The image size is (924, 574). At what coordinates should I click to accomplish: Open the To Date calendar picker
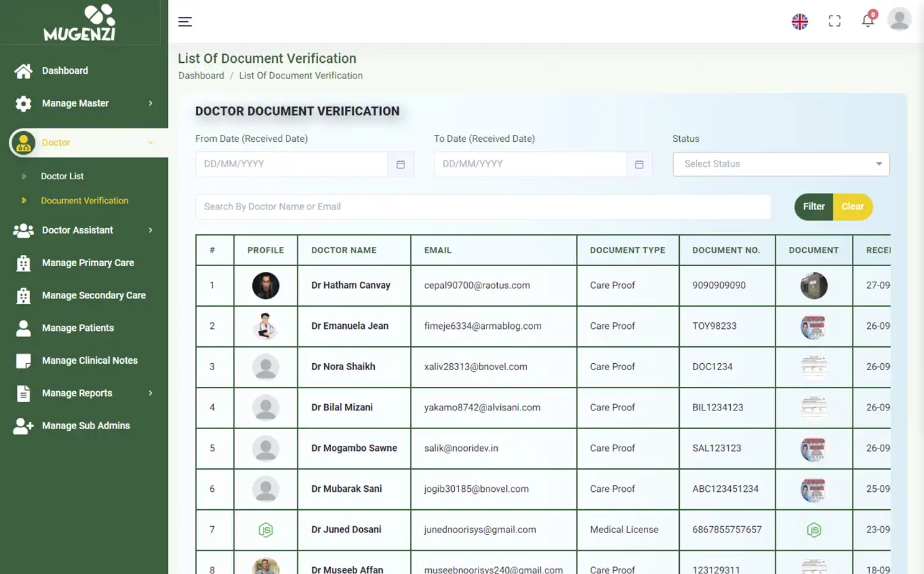(639, 164)
